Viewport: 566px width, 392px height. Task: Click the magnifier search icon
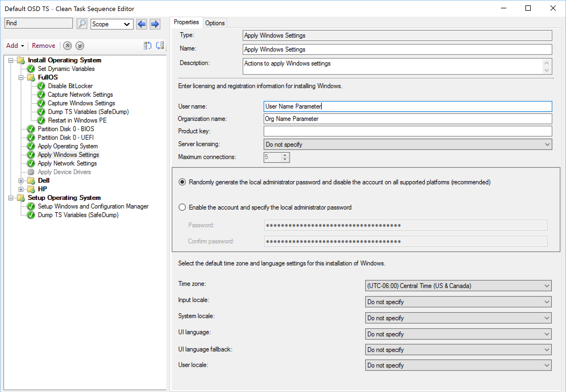[x=82, y=24]
